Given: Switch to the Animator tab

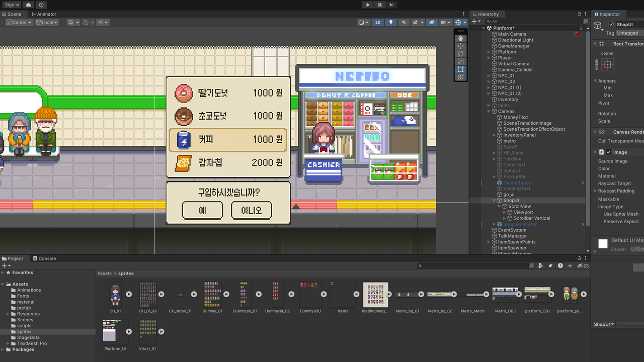Looking at the screenshot, I should pyautogui.click(x=44, y=14).
